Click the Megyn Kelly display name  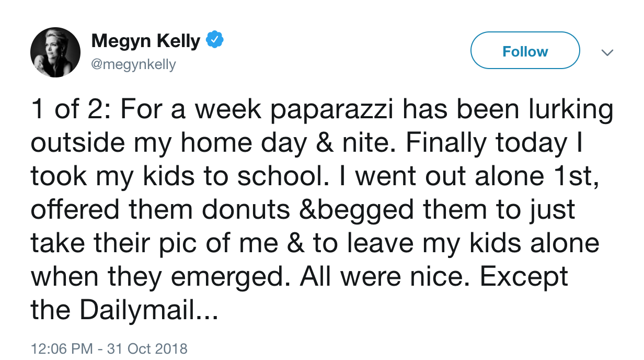pos(145,41)
